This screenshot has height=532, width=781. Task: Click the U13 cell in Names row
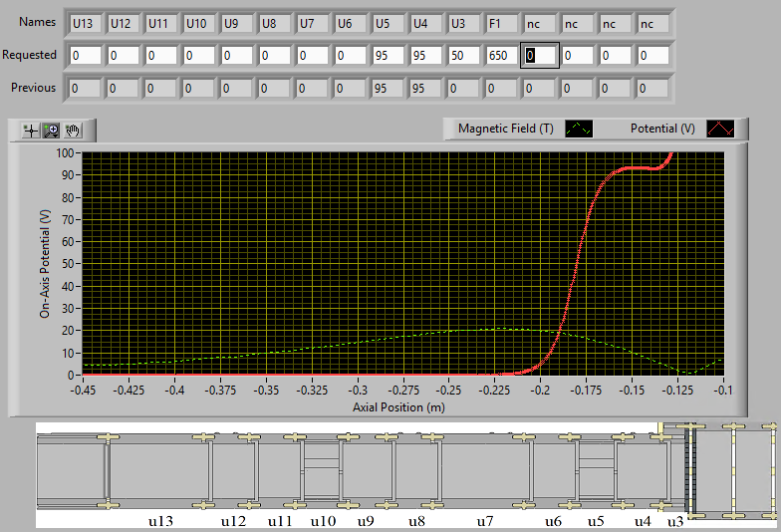(x=85, y=23)
